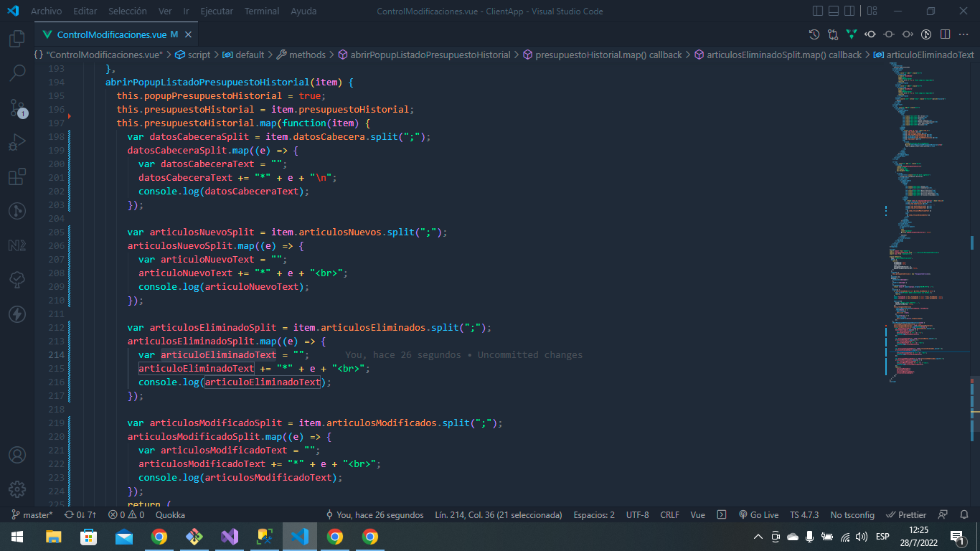Screen dimensions: 980x551
Task: Open the Explorer view in activity bar
Action: (x=17, y=38)
